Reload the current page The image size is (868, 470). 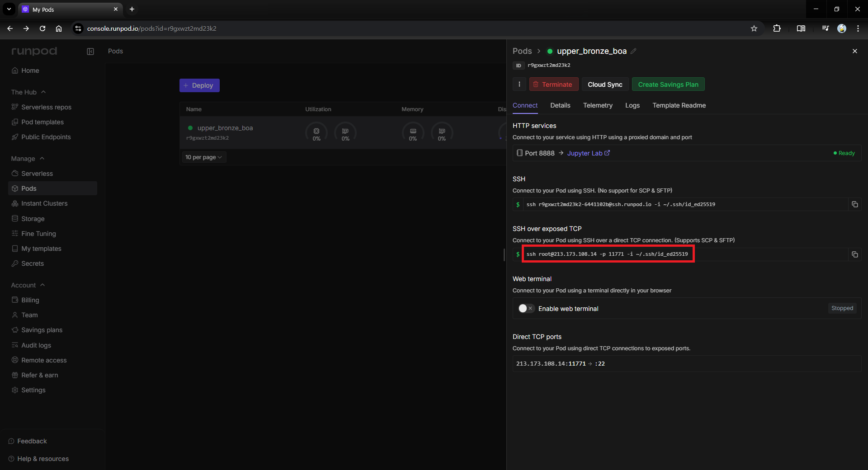click(x=42, y=28)
